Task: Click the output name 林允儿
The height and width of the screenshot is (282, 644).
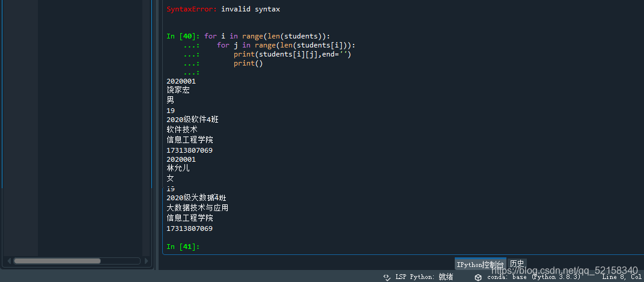Action: click(178, 168)
